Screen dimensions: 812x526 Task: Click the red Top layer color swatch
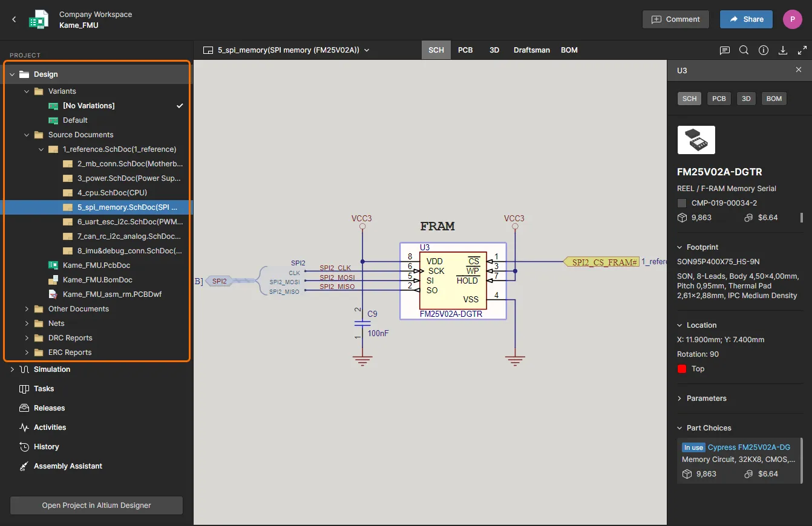(x=682, y=369)
